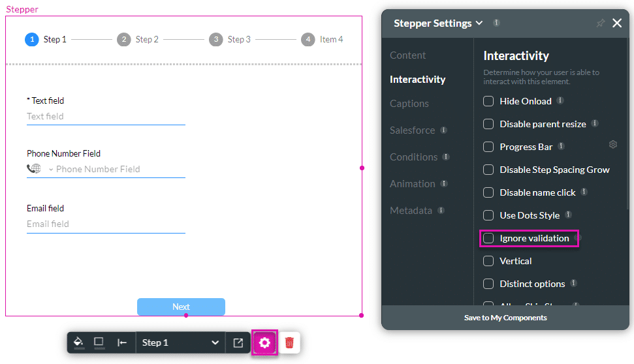Viewport: 634px width, 364px height.
Task: Enable Use Dots Style checkbox
Action: (488, 215)
